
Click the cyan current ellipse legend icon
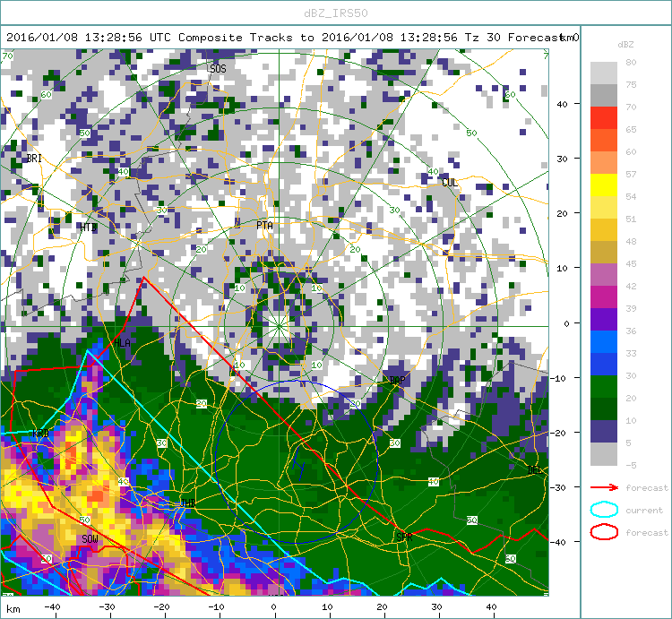604,510
